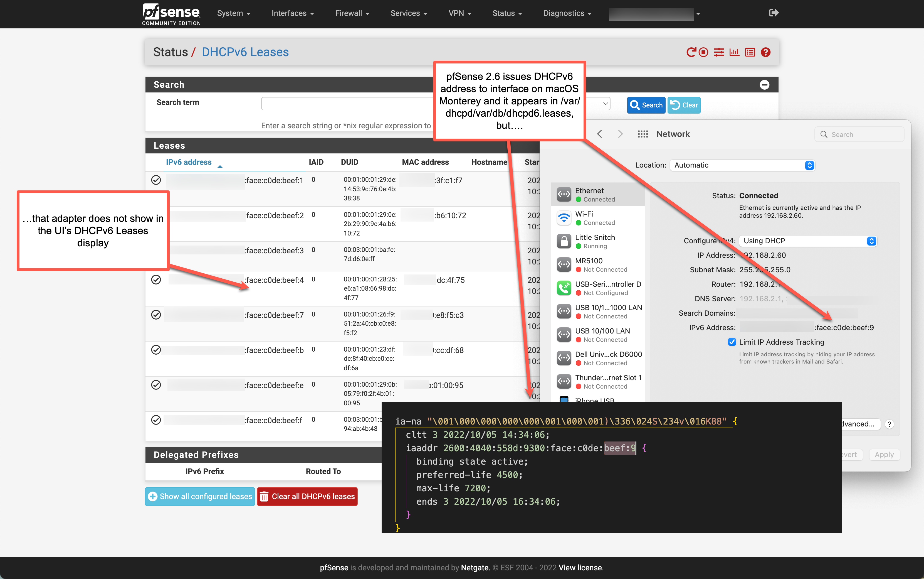Collapse the Search panel minus icon
Viewport: 924px width, 579px height.
coord(764,85)
